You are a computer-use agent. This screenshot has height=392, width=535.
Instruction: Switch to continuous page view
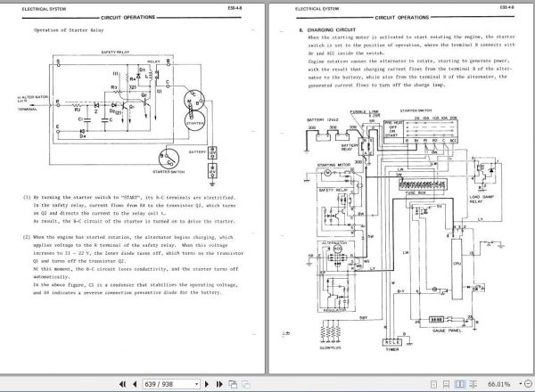click(x=446, y=384)
